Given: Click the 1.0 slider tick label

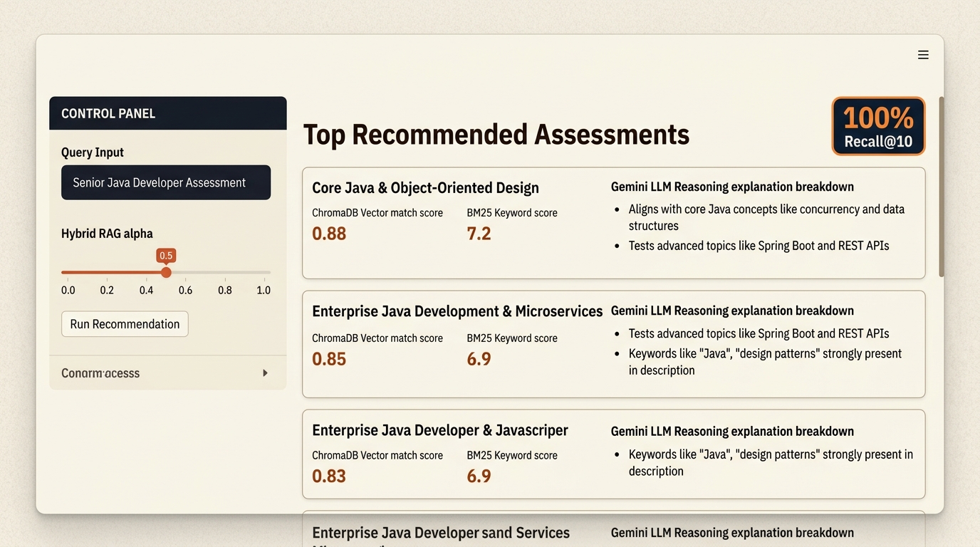Looking at the screenshot, I should [264, 291].
